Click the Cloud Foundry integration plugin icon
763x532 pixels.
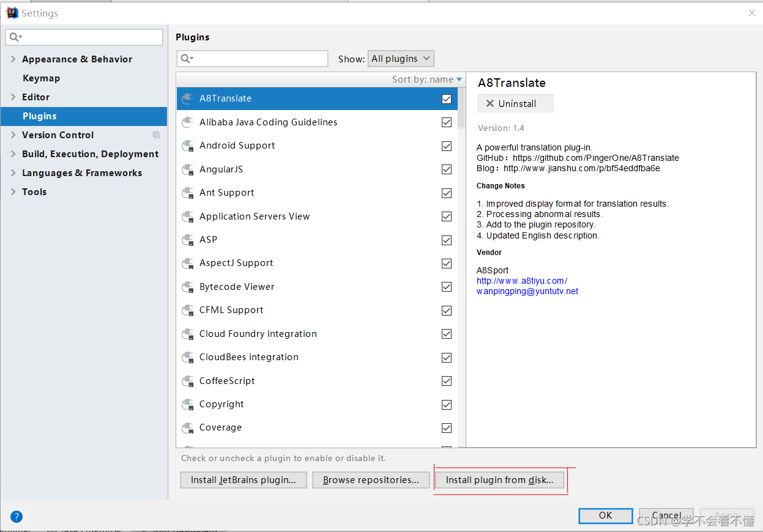point(188,334)
